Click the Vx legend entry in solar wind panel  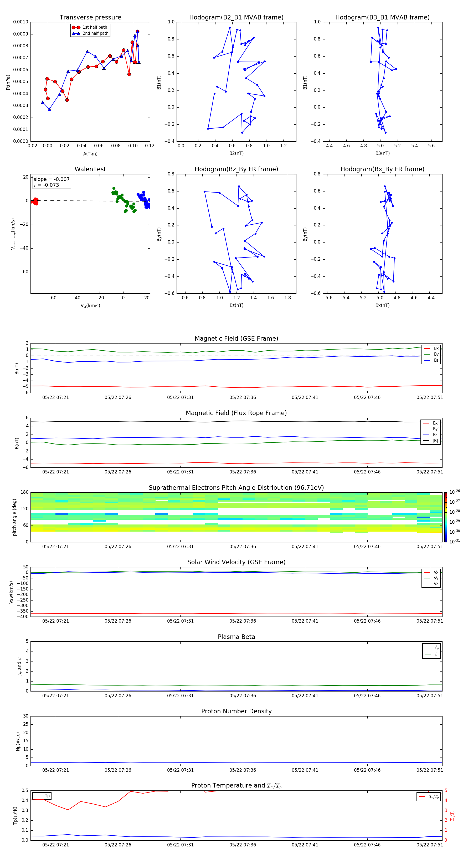coord(431,572)
